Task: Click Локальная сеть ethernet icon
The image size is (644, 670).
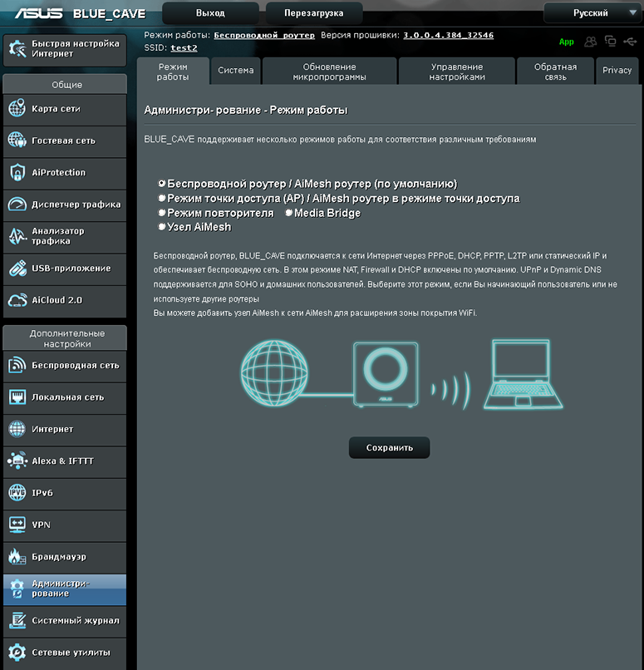Action: pyautogui.click(x=17, y=397)
